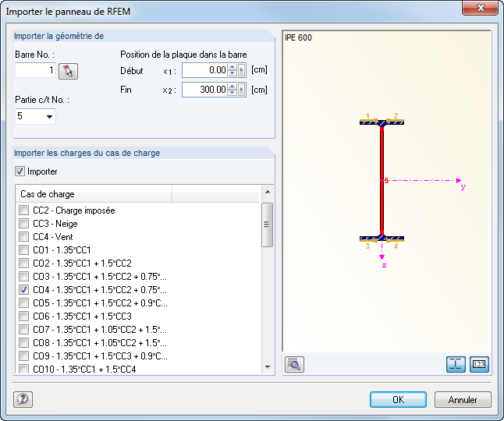
Task: Click the Cas de charge column header
Action: pos(94,194)
